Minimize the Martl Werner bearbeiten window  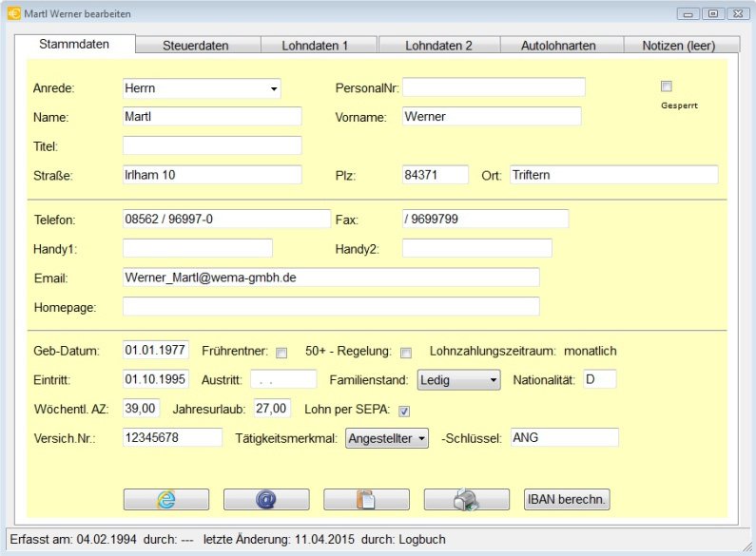coord(688,14)
